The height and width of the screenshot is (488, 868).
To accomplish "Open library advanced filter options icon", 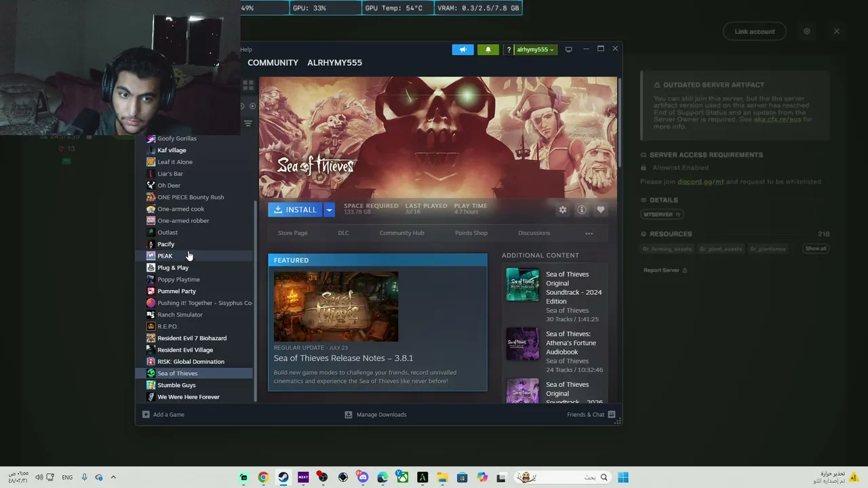I will tap(248, 123).
